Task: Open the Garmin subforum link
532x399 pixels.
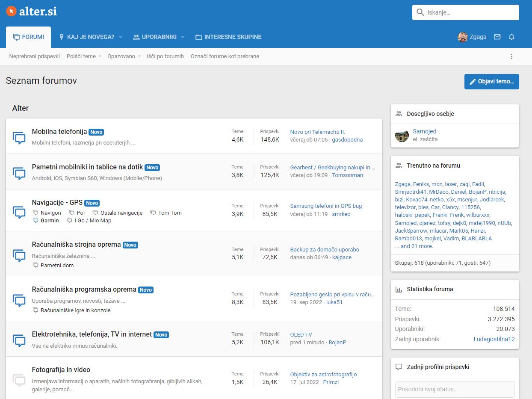Action: coord(50,221)
